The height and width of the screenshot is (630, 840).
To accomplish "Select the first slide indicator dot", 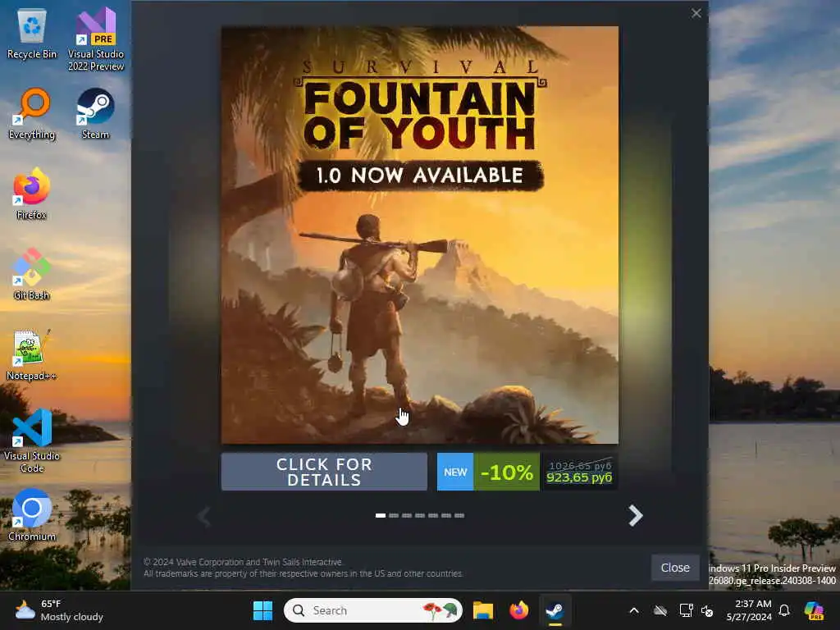I will 381,515.
